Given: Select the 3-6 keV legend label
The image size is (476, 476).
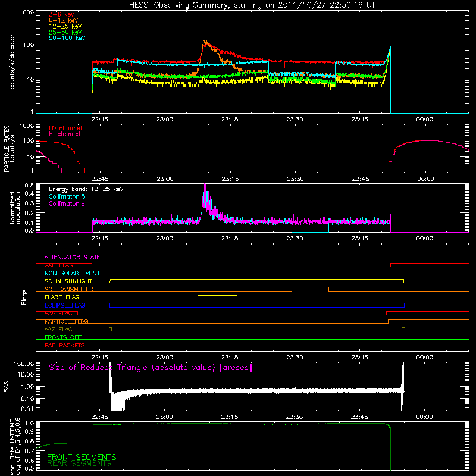Looking at the screenshot, I should tap(62, 14).
